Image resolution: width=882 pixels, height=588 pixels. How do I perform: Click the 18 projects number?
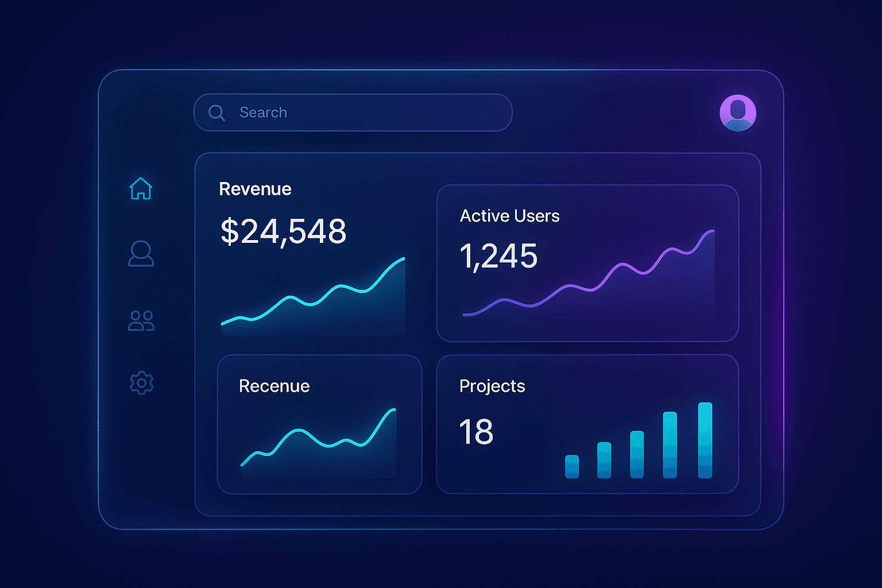(476, 432)
